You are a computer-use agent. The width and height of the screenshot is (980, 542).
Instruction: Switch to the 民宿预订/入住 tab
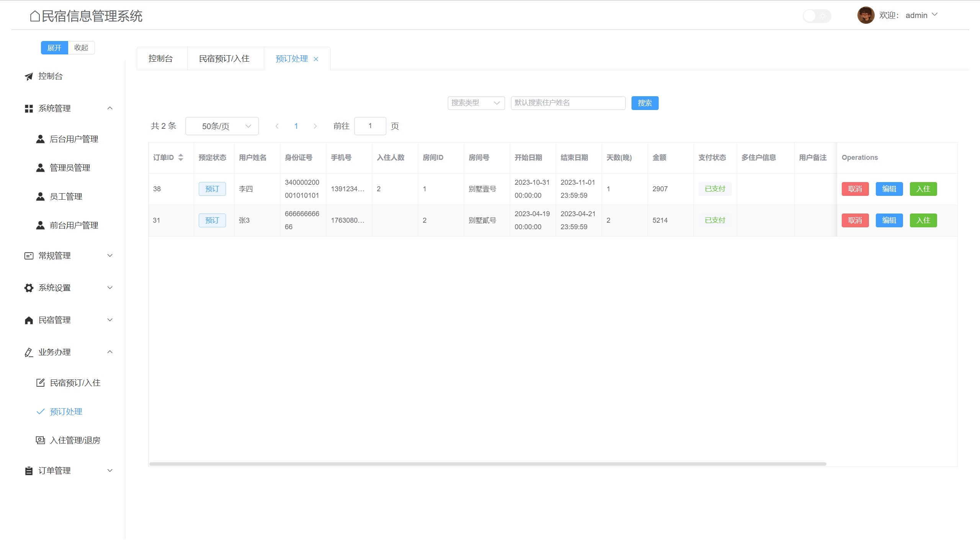click(x=224, y=59)
